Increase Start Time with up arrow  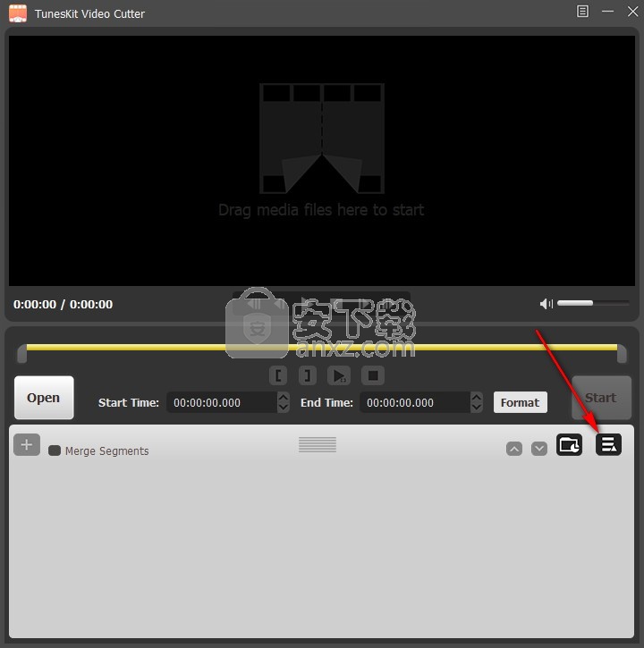pos(284,397)
